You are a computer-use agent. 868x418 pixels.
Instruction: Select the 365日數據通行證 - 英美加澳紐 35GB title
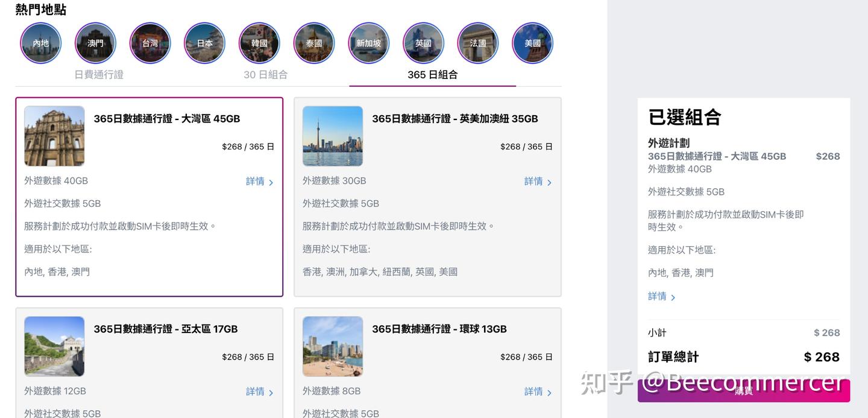coord(455,119)
